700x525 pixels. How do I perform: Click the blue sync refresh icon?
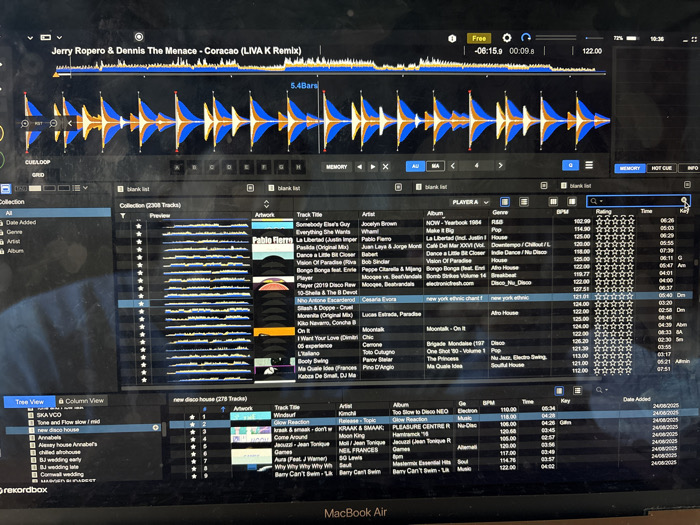[525, 38]
